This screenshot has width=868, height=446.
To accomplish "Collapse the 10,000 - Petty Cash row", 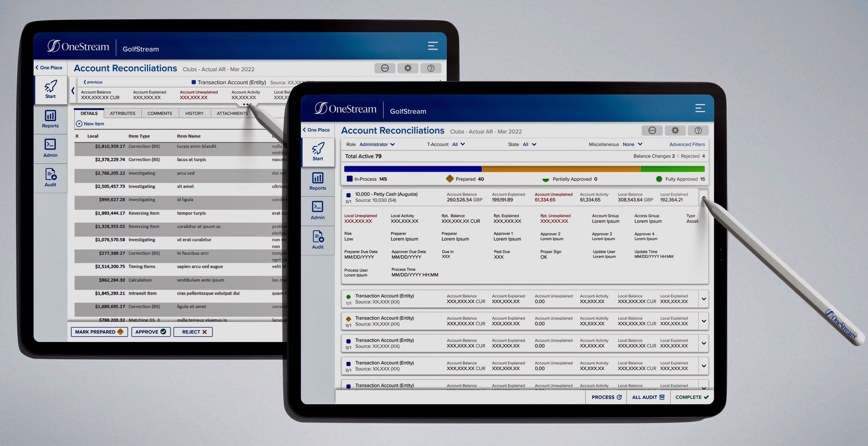I will click(703, 197).
